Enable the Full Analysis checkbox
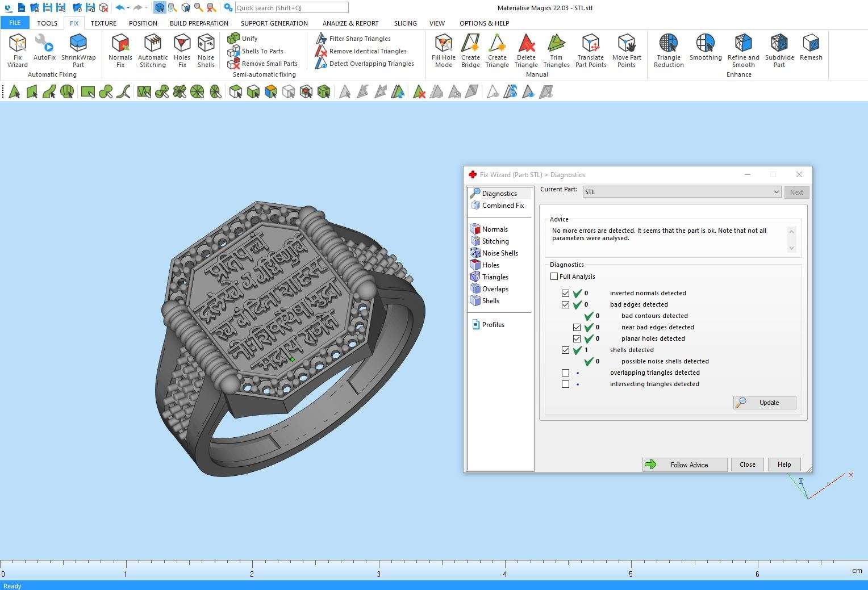 (x=554, y=277)
